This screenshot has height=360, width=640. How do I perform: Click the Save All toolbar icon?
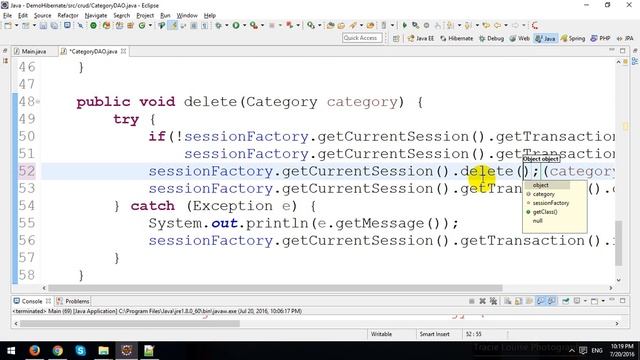[x=54, y=26]
